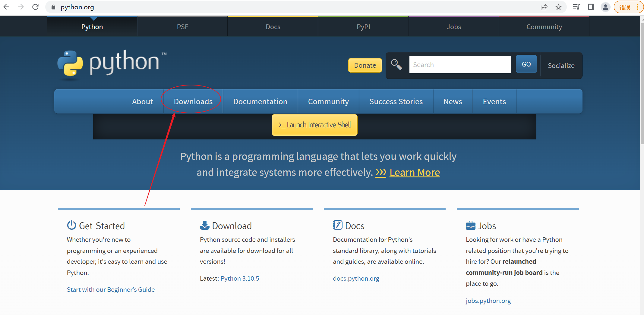Open the Chrome profile avatar
Image resolution: width=644 pixels, height=315 pixels.
click(x=605, y=7)
